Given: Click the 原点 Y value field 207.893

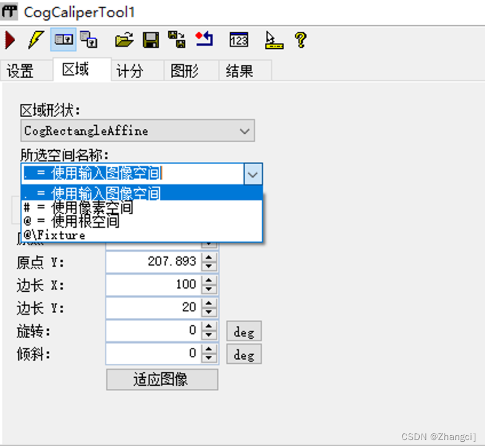Looking at the screenshot, I should pos(154,262).
